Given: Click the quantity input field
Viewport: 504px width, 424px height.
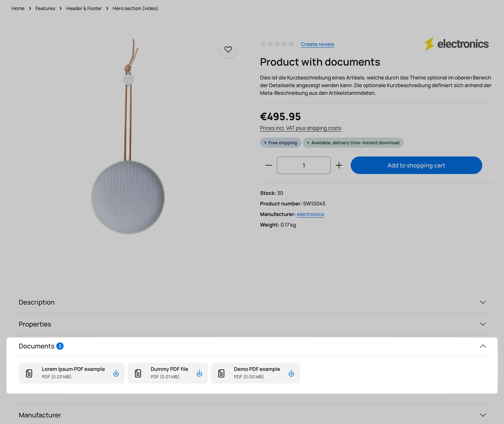Looking at the screenshot, I should pos(304,165).
